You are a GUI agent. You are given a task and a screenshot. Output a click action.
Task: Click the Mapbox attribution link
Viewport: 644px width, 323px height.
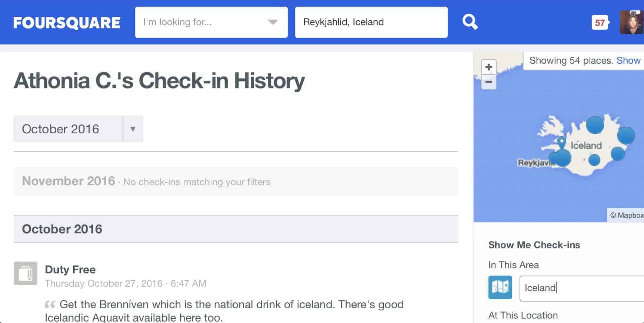627,215
